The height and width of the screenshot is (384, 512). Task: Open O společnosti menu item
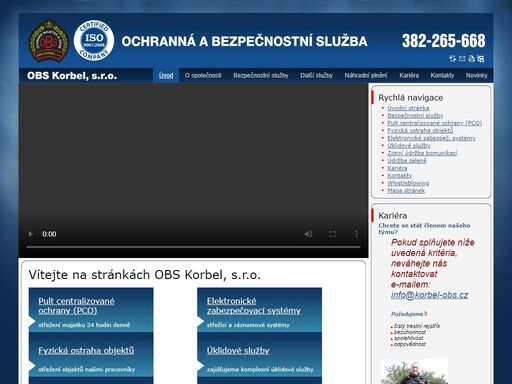coord(203,75)
